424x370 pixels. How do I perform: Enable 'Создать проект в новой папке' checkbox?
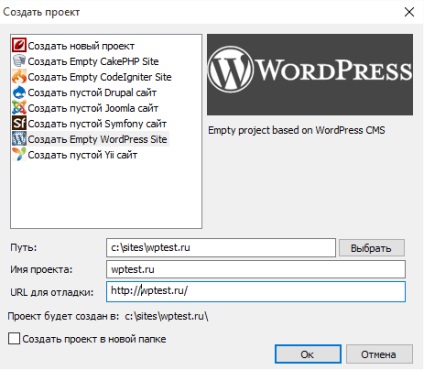tap(14, 339)
